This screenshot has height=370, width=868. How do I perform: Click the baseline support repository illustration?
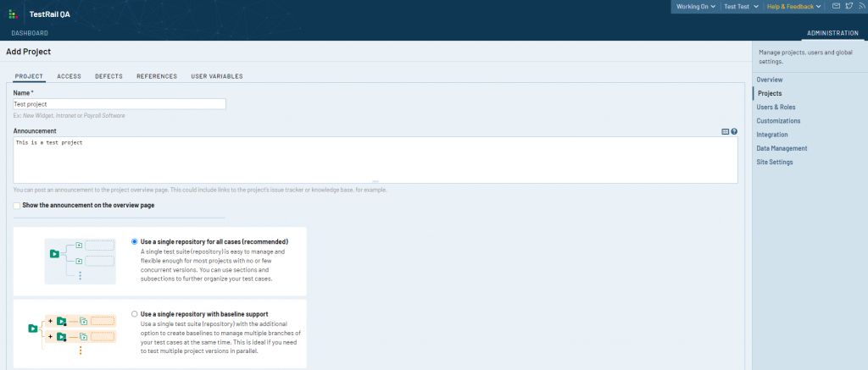click(71, 334)
